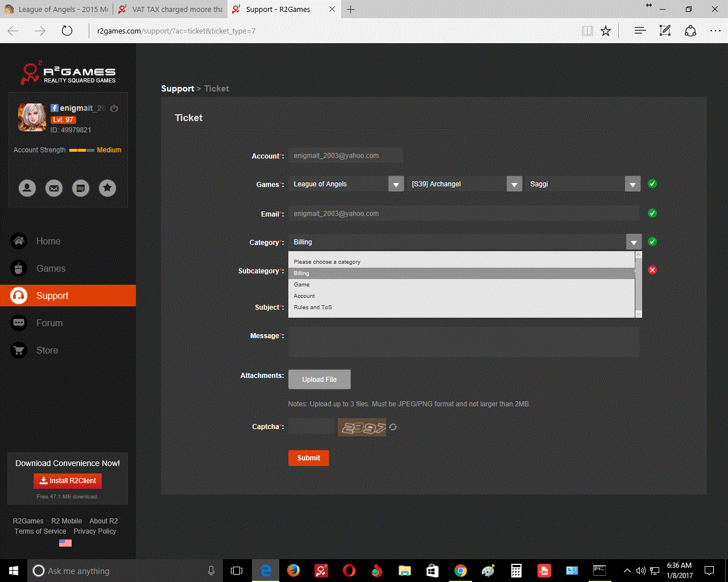Screen dimensions: 728x582
Task: Refresh the captcha image
Action: (x=393, y=427)
